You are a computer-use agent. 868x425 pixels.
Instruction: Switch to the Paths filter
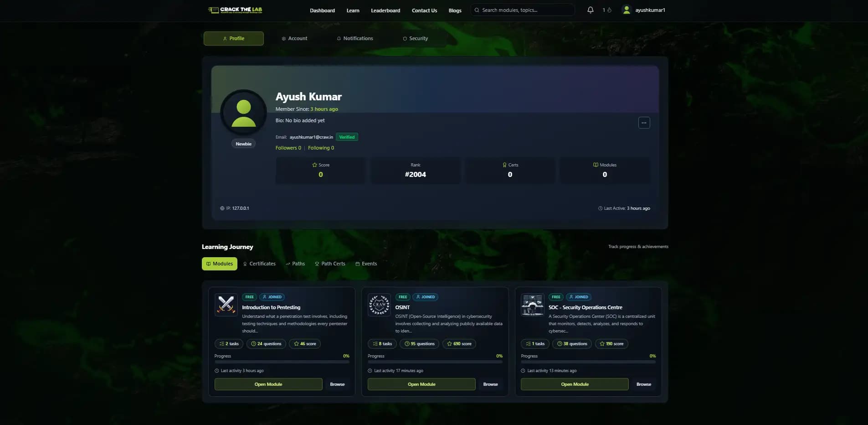point(295,264)
